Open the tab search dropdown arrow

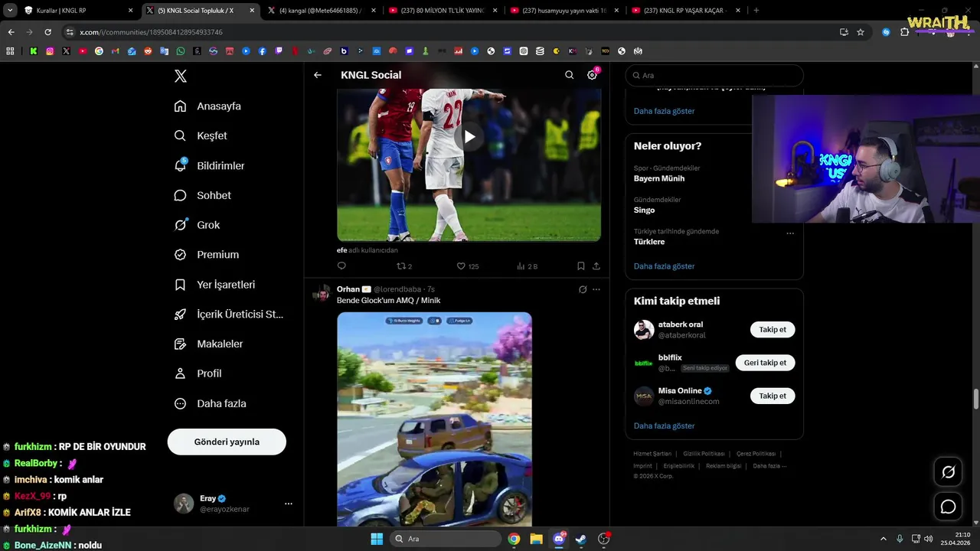point(10,11)
